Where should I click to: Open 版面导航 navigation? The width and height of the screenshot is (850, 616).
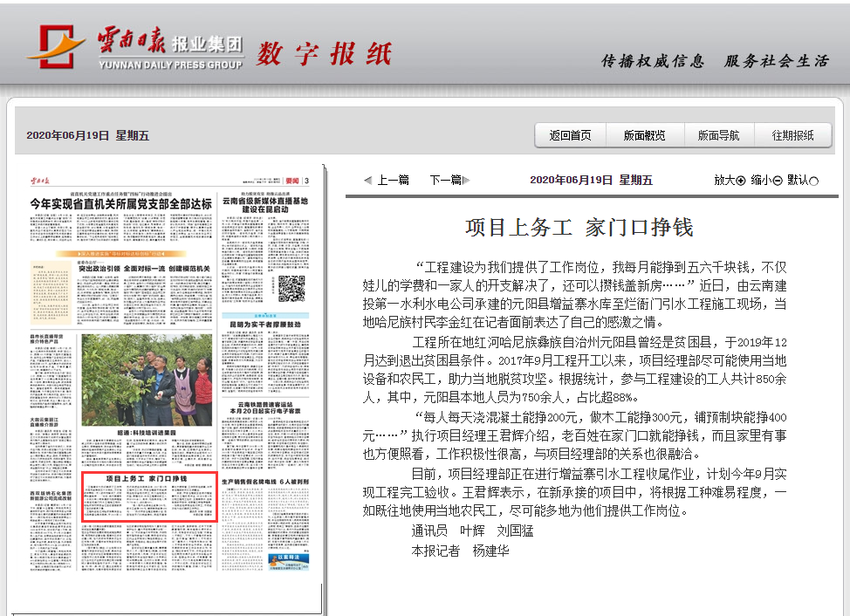click(x=721, y=137)
